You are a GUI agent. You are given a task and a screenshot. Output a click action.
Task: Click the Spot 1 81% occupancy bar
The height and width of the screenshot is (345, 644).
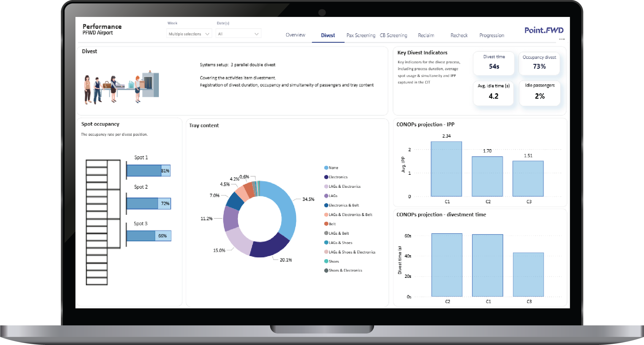coord(148,171)
